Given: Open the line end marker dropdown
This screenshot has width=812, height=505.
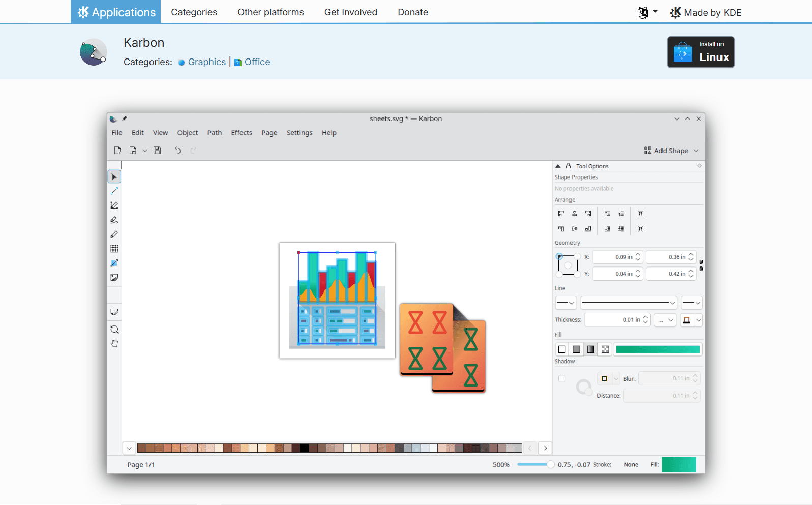Looking at the screenshot, I should click(691, 303).
